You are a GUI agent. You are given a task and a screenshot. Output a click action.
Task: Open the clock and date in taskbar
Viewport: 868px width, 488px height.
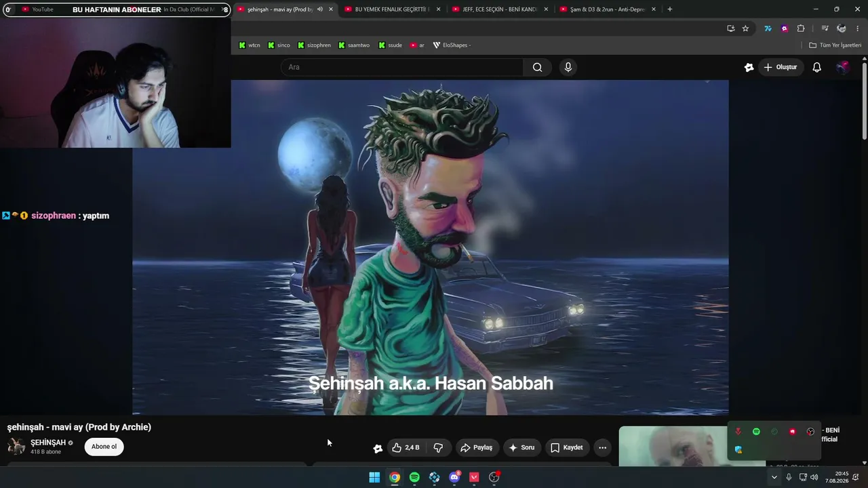pyautogui.click(x=837, y=477)
